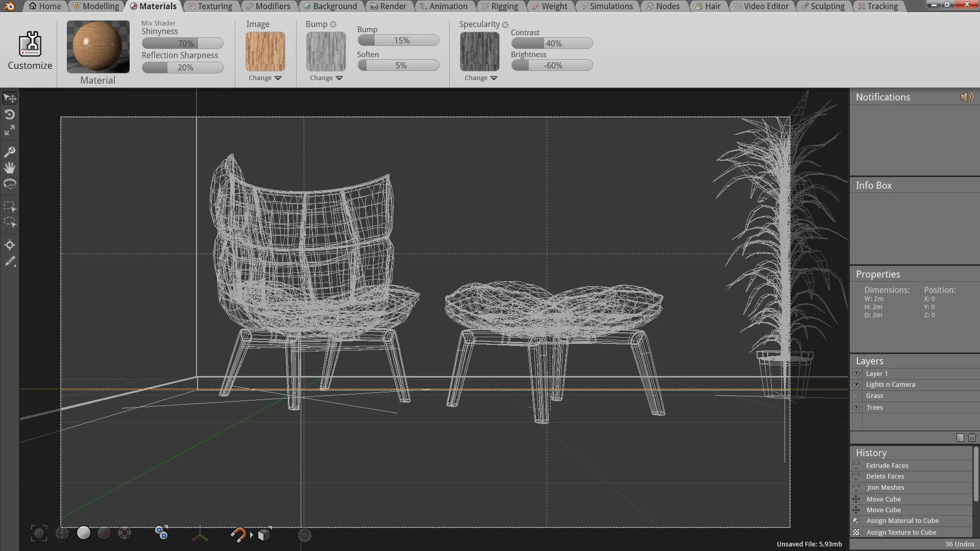Switch to wireframe globe shading mode
Screen dimensions: 980x551
pyautogui.click(x=62, y=534)
